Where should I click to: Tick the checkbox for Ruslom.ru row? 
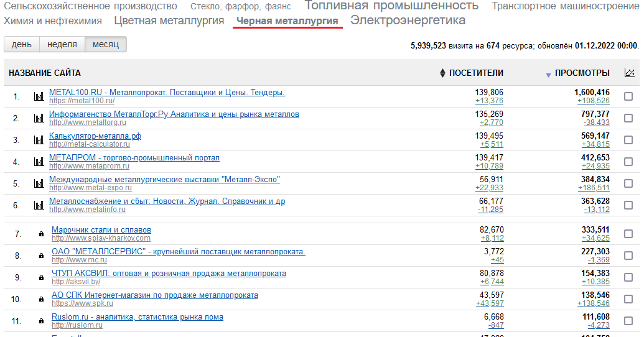coord(628,321)
